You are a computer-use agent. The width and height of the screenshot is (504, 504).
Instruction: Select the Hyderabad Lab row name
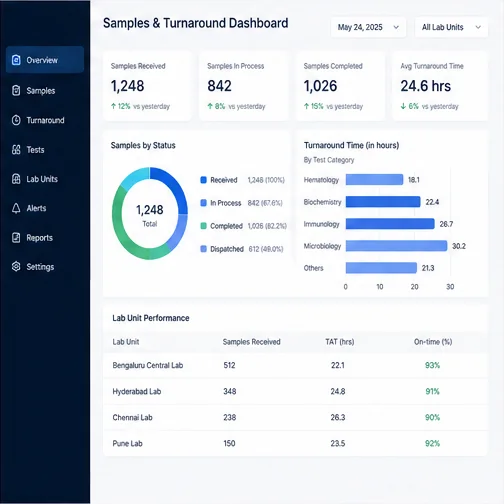(137, 391)
